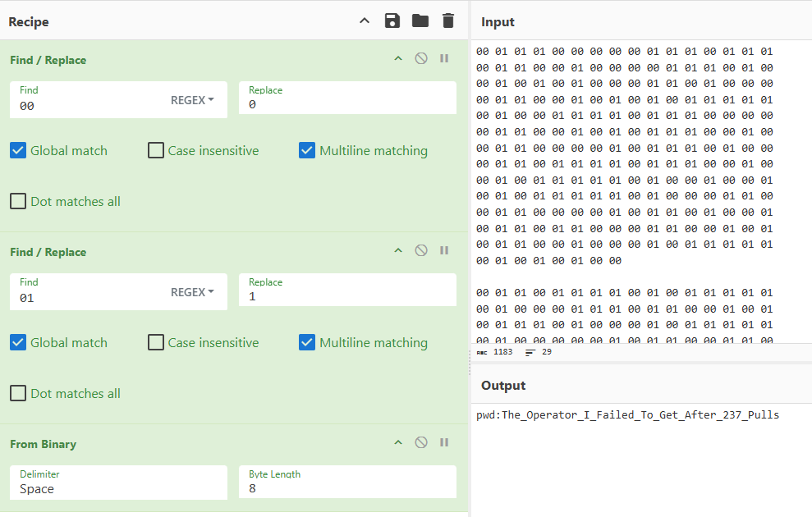Disable the first Find / Replace operation
812x517 pixels.
421,59
